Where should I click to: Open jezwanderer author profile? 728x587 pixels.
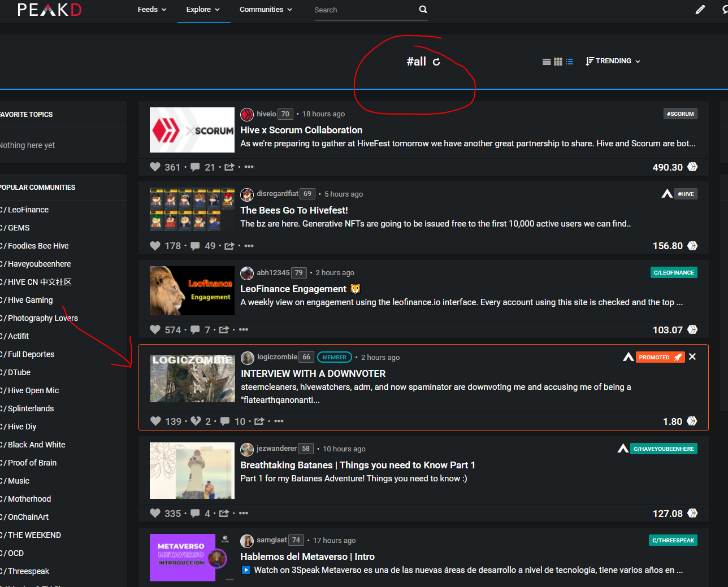click(x=276, y=449)
